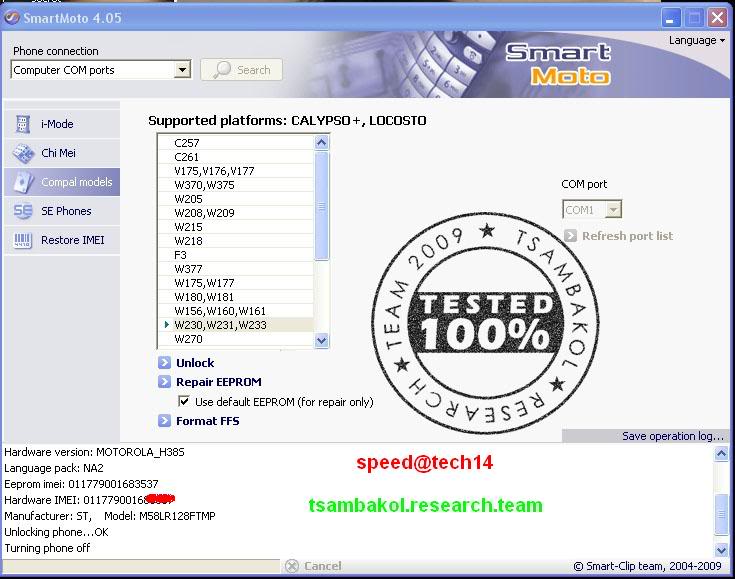The image size is (735, 579).
Task: Click the Compal models icon
Action: pos(23,182)
